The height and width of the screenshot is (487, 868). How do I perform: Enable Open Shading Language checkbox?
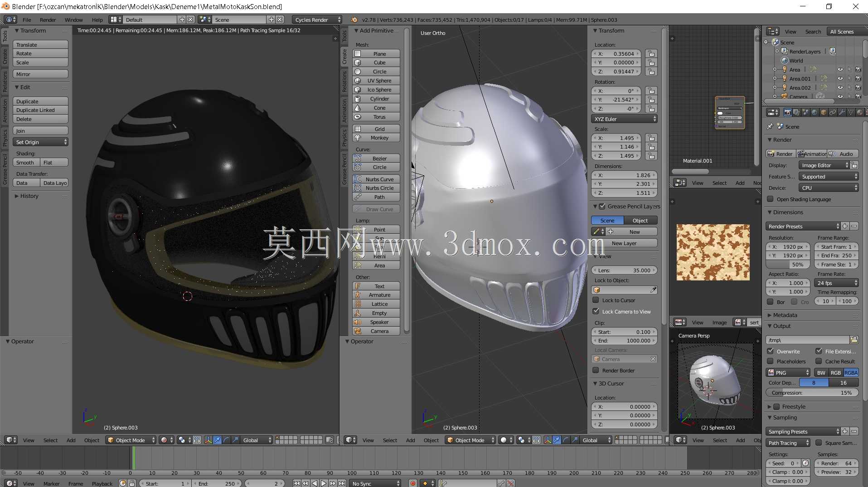point(770,199)
